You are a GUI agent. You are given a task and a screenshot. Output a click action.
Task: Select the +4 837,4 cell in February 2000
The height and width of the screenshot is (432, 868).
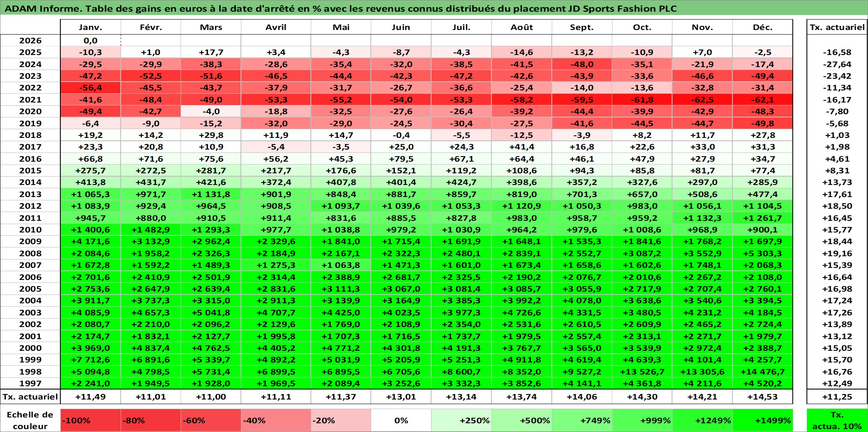(x=151, y=348)
